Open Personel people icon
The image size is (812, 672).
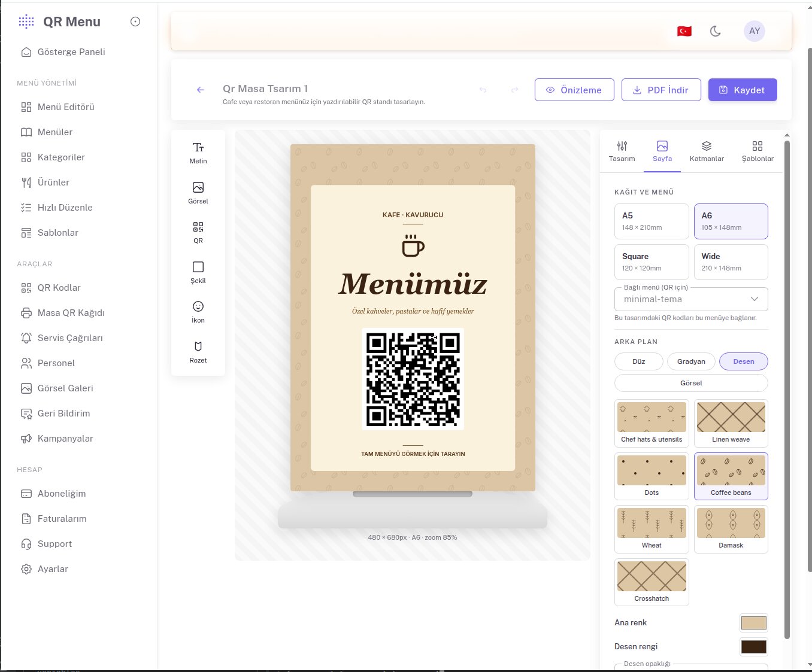[26, 363]
